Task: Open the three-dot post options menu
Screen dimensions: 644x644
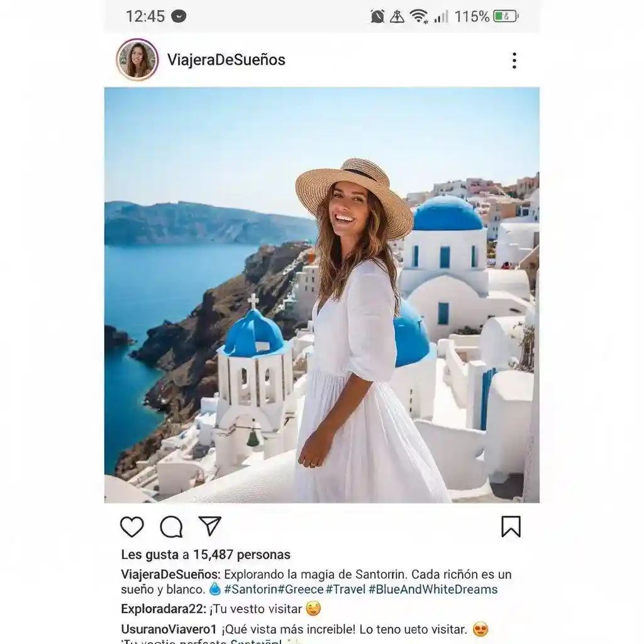Action: [x=514, y=60]
